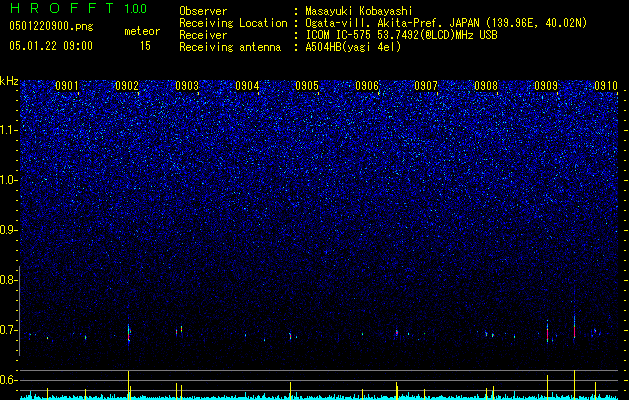
Task: Click the 'Receiving antenna' label
Action: pyautogui.click(x=230, y=47)
